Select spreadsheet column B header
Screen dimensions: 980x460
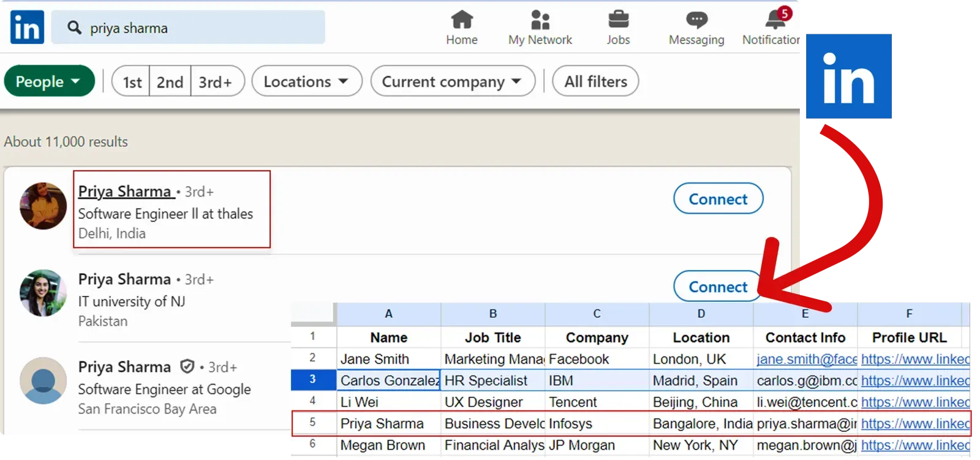(x=493, y=314)
